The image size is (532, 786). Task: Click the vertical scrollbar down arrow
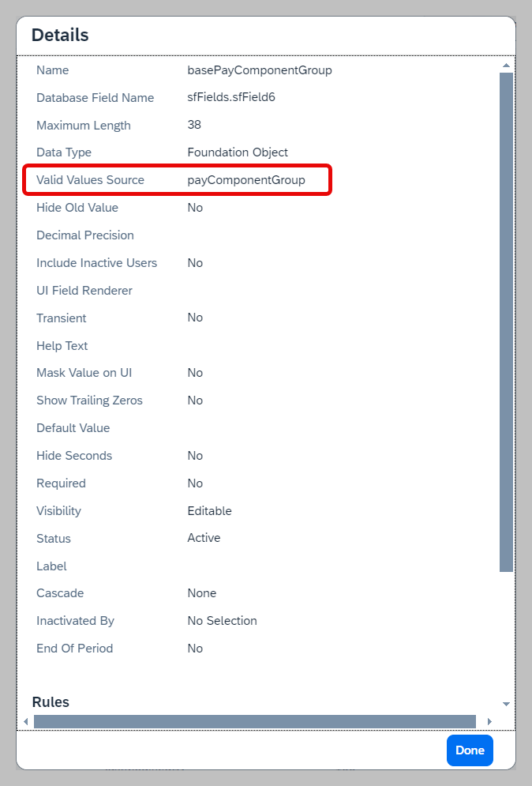(x=506, y=705)
